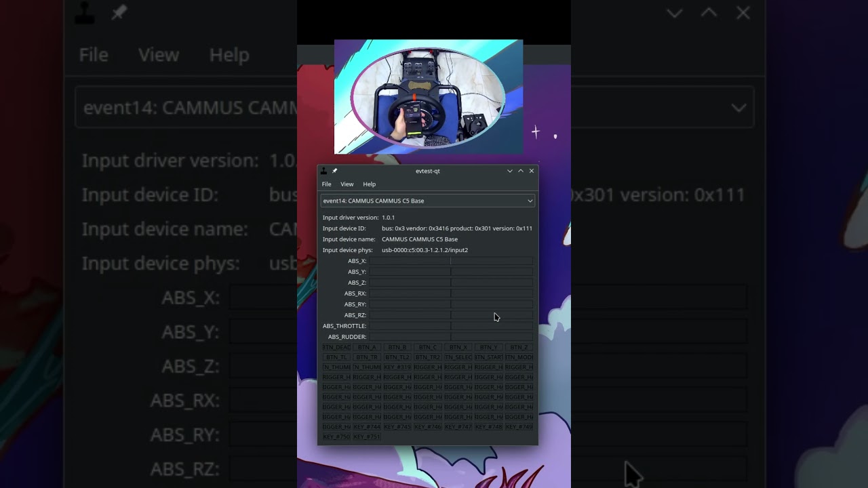Click the BTN_Y button indicator
Image resolution: width=868 pixels, height=488 pixels.
pyautogui.click(x=489, y=348)
